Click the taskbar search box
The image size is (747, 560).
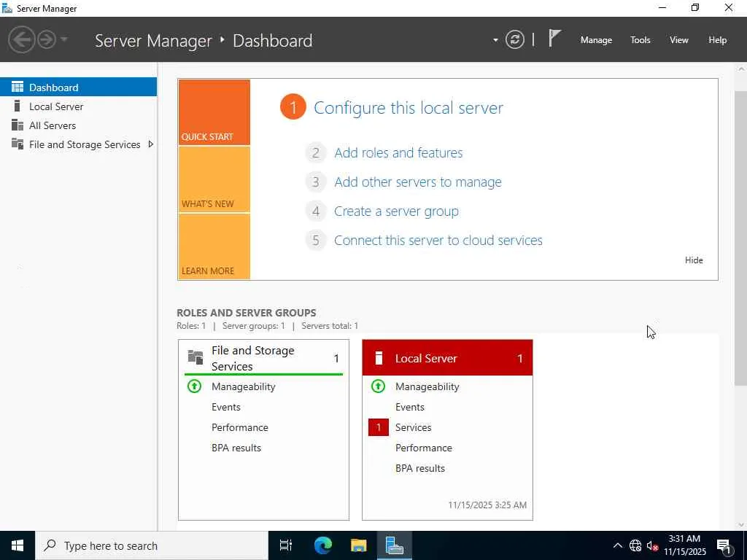click(x=152, y=545)
